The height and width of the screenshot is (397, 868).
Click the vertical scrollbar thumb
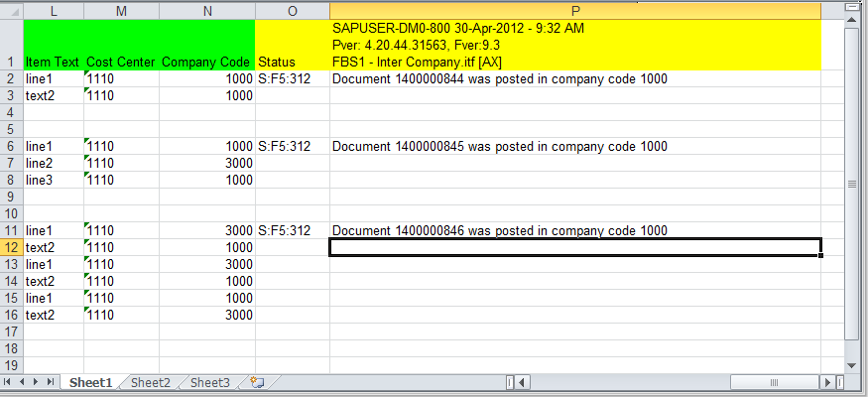[x=853, y=184]
